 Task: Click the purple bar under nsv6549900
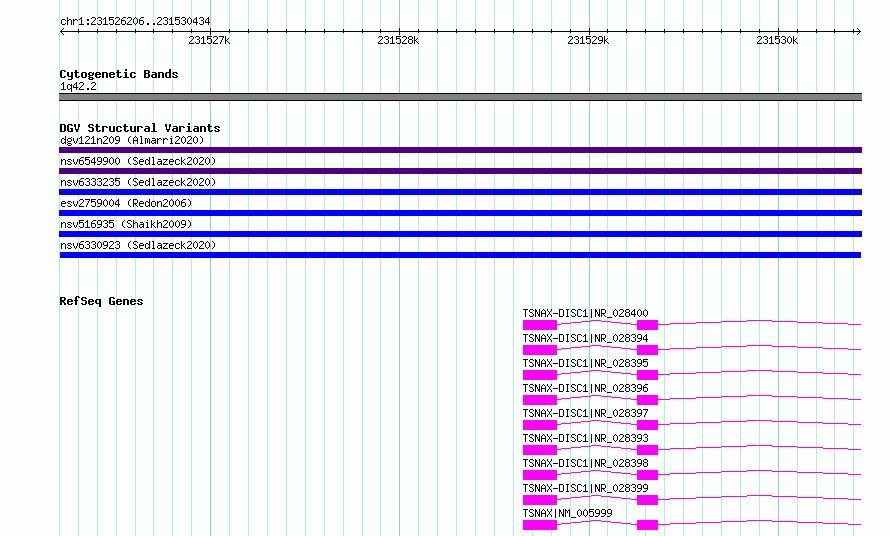coord(460,171)
